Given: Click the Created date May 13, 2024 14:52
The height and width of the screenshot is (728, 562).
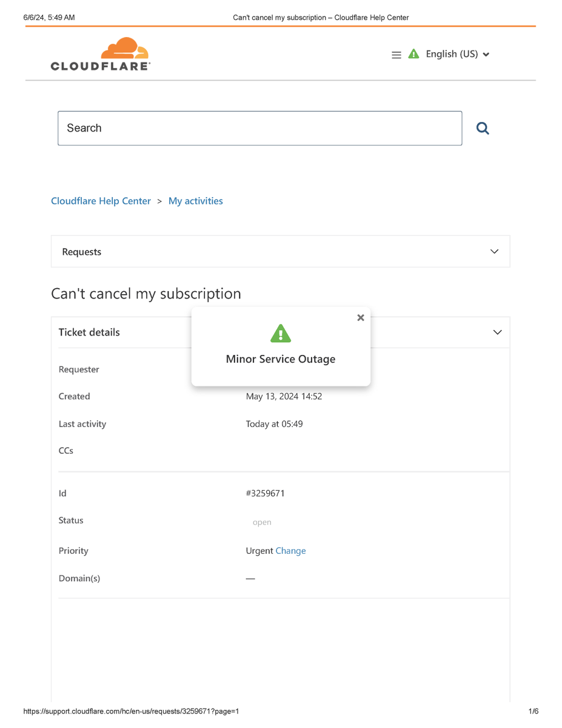Looking at the screenshot, I should click(284, 396).
